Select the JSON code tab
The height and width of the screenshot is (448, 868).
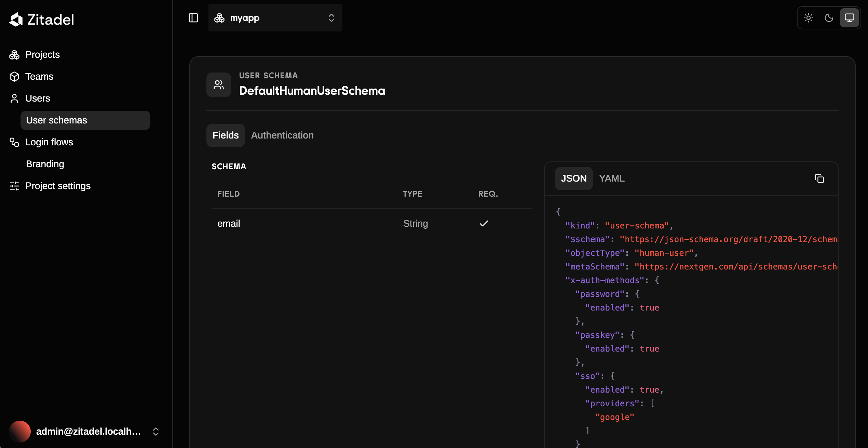click(x=574, y=179)
